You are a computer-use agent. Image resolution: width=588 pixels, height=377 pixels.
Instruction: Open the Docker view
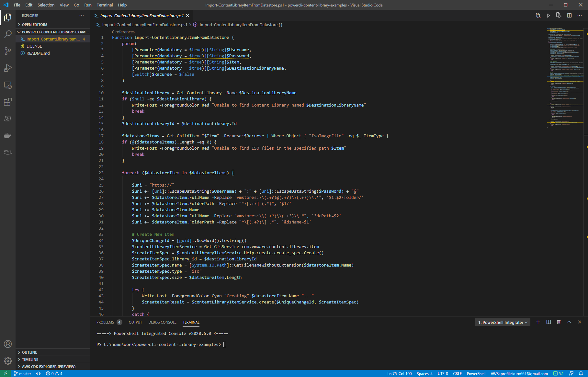click(x=8, y=135)
